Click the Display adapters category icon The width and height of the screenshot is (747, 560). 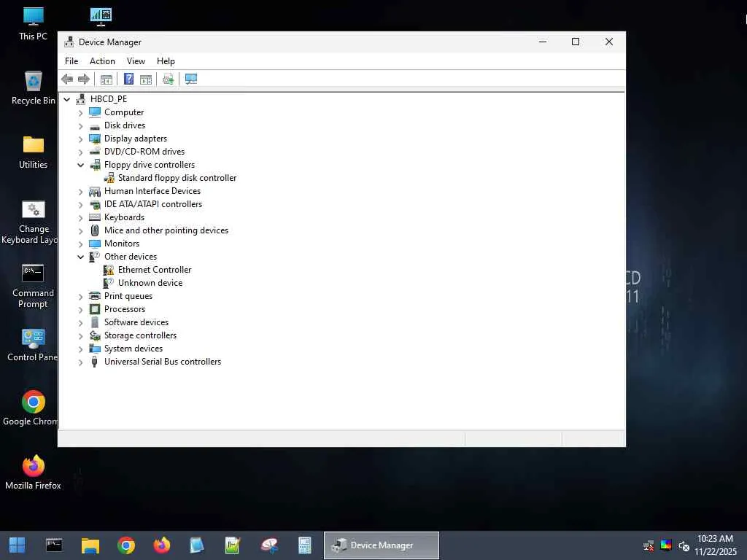95,139
